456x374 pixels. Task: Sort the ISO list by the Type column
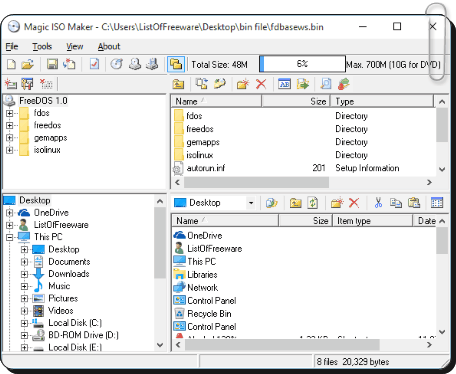click(382, 101)
